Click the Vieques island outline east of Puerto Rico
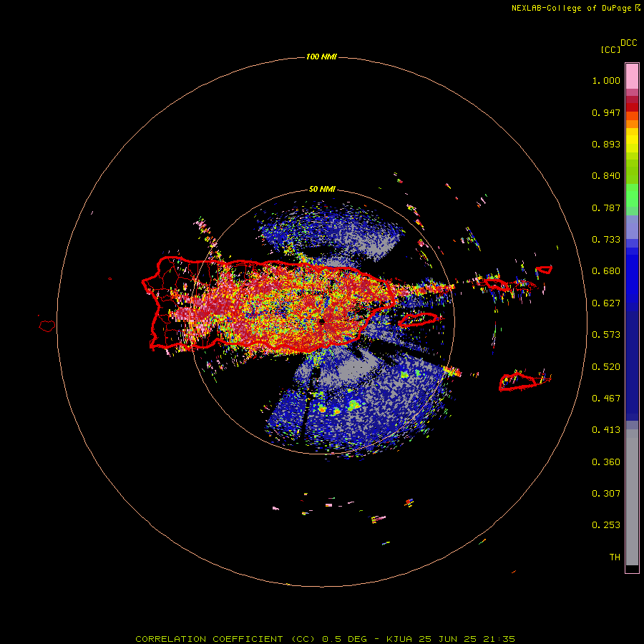Image resolution: width=644 pixels, height=644 pixels. 418,319
